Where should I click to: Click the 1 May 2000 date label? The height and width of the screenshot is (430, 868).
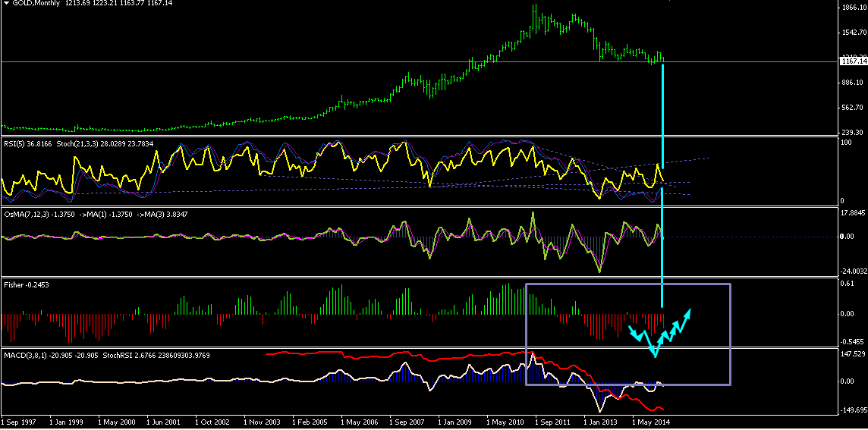116,422
